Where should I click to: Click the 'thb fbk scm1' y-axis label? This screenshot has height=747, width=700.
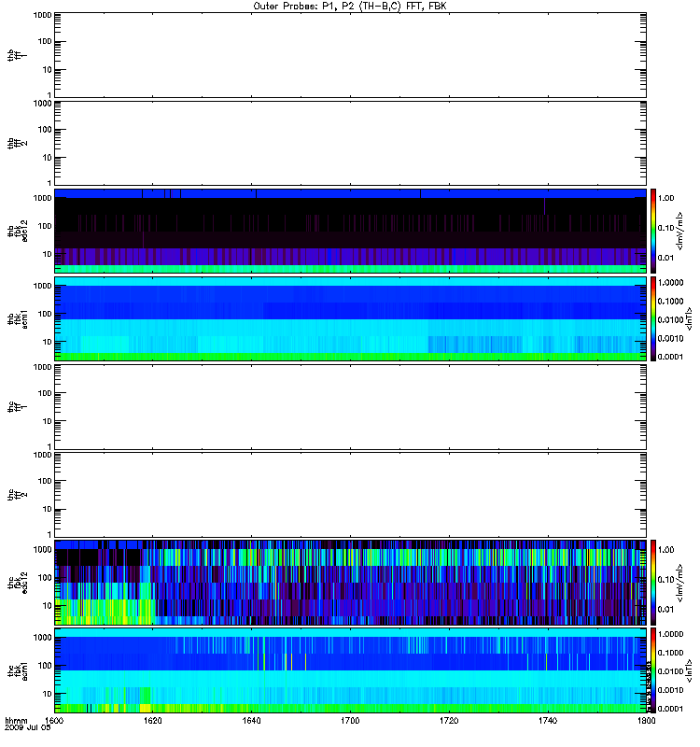tap(18, 318)
